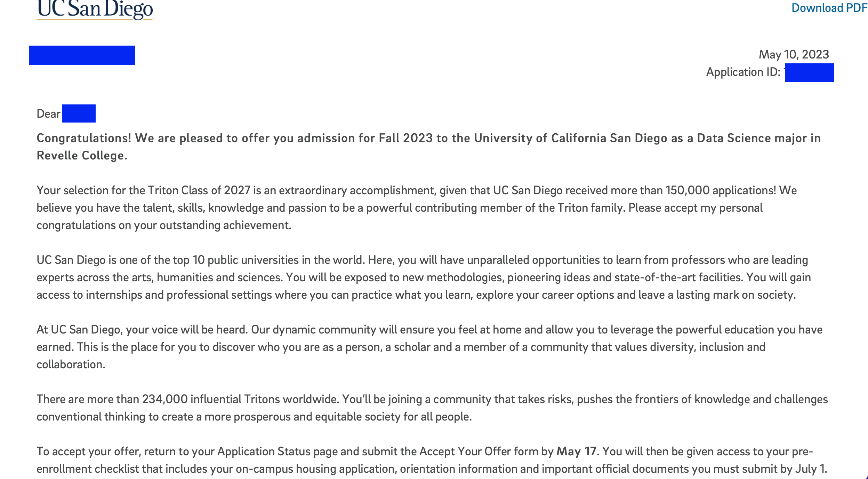Click the redacted Application ID number block
The width and height of the screenshot is (868, 479).
[x=809, y=73]
